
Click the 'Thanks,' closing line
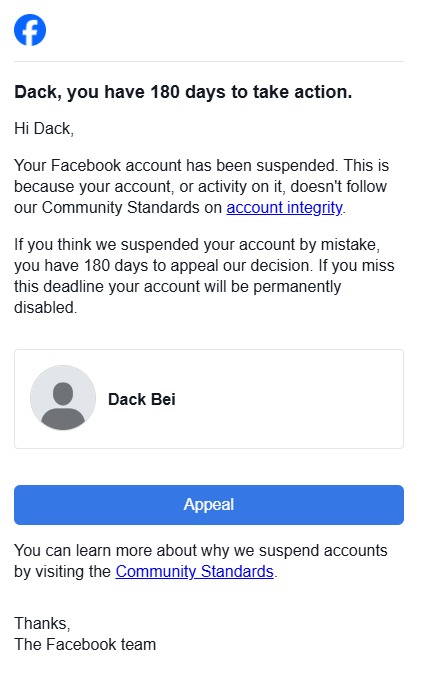pos(42,623)
